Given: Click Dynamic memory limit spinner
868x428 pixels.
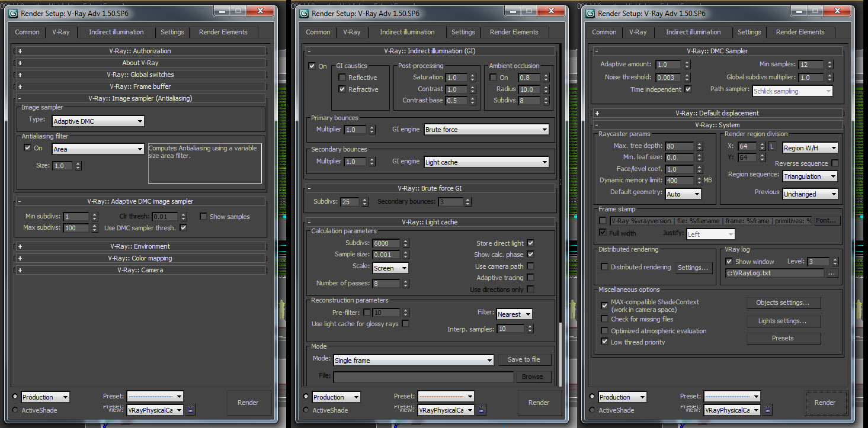Looking at the screenshot, I should (x=699, y=181).
